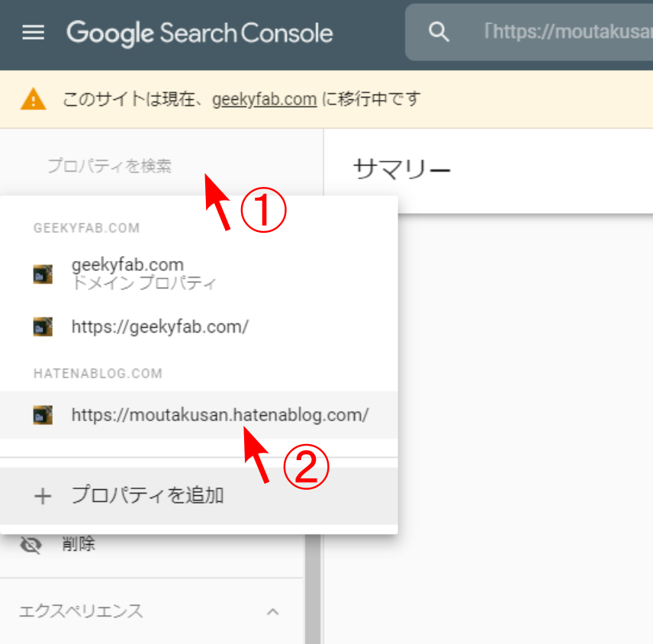Open the プロパティを検索 property selector

tap(109, 166)
